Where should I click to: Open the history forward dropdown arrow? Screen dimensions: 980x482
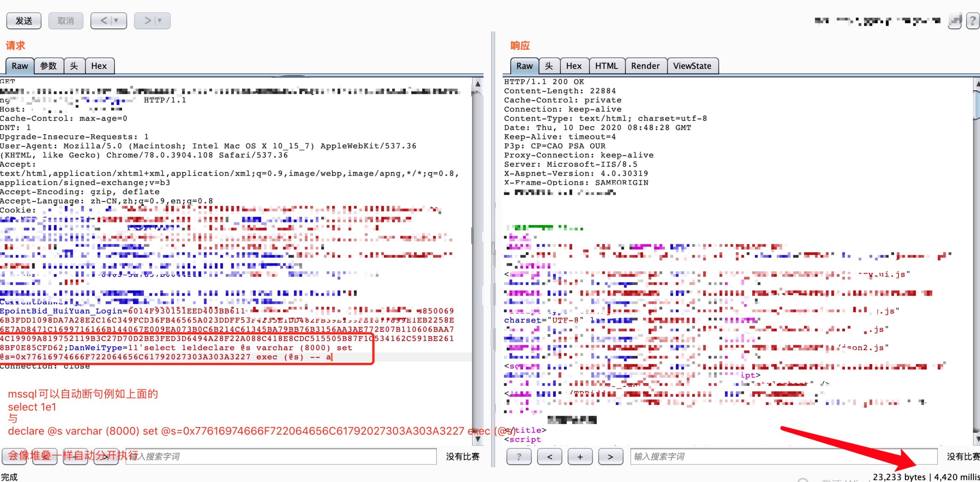(160, 20)
